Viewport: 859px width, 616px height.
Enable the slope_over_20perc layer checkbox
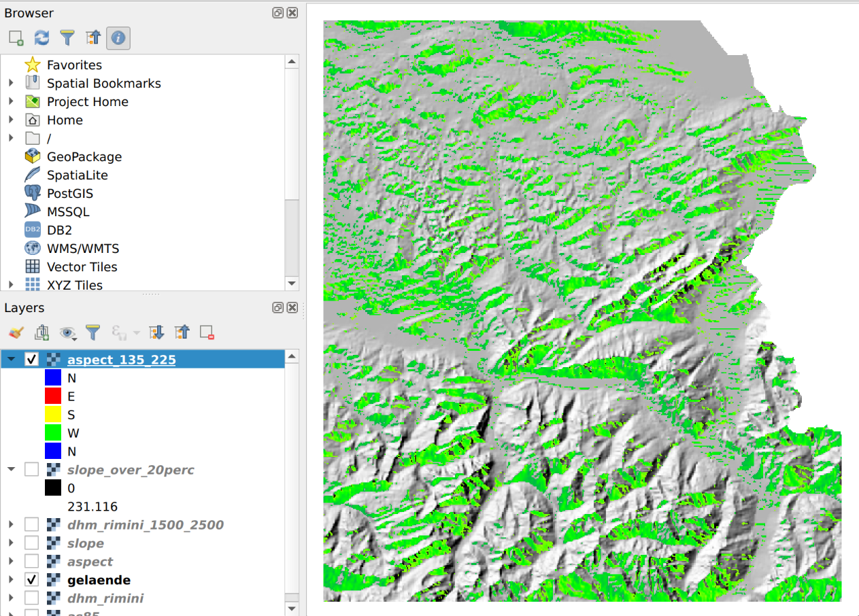click(x=31, y=470)
